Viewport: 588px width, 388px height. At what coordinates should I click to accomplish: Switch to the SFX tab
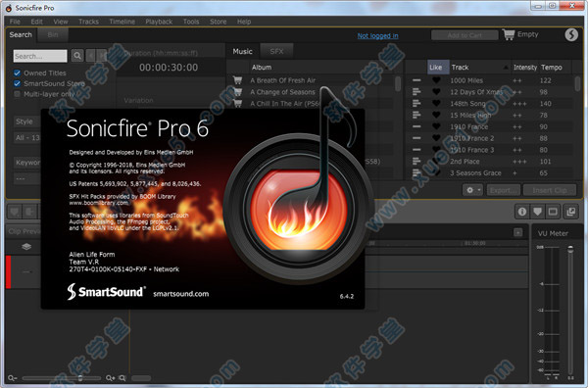coord(276,51)
